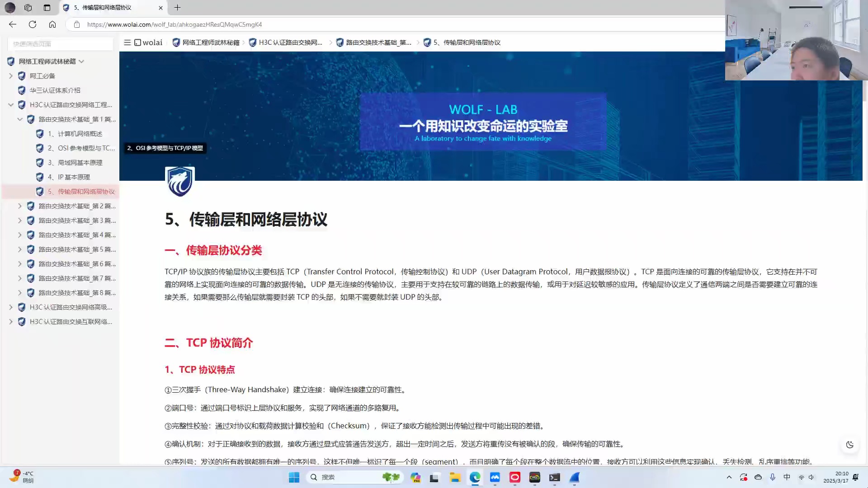The height and width of the screenshot is (488, 868).
Task: Click the wolf shield logo on the page
Action: click(179, 182)
